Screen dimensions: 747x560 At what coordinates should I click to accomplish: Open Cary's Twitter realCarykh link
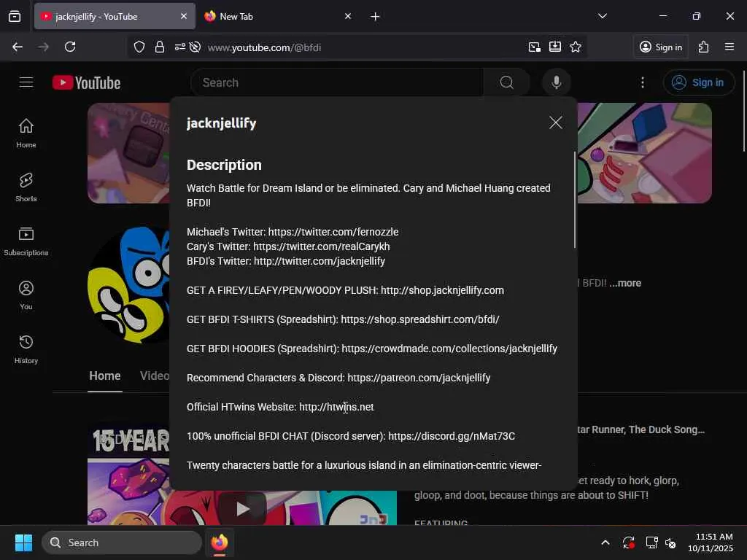[x=321, y=246]
